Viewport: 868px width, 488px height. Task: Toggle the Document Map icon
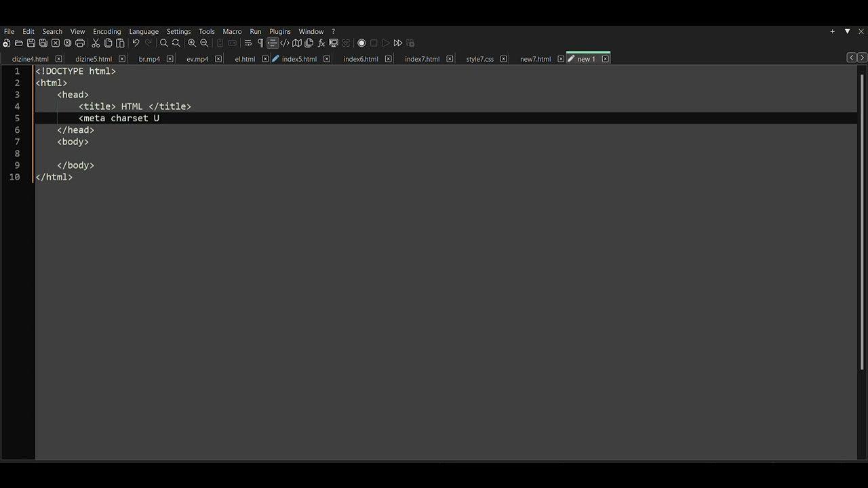[297, 43]
